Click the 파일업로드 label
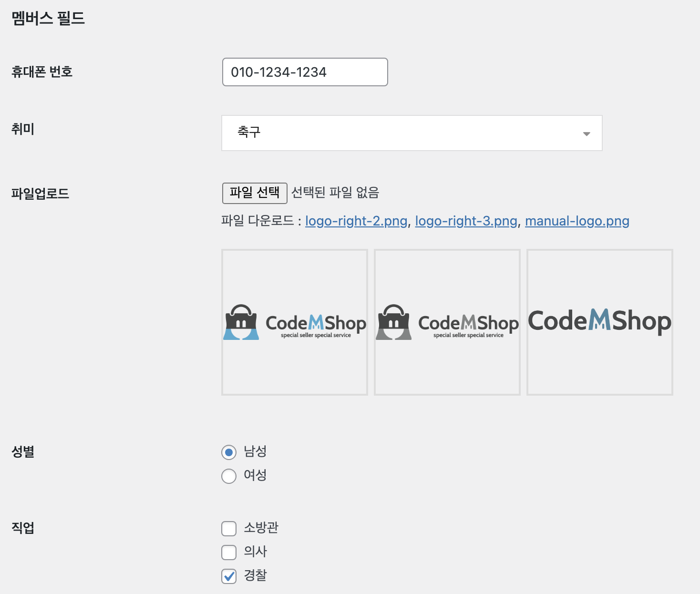 coord(41,194)
